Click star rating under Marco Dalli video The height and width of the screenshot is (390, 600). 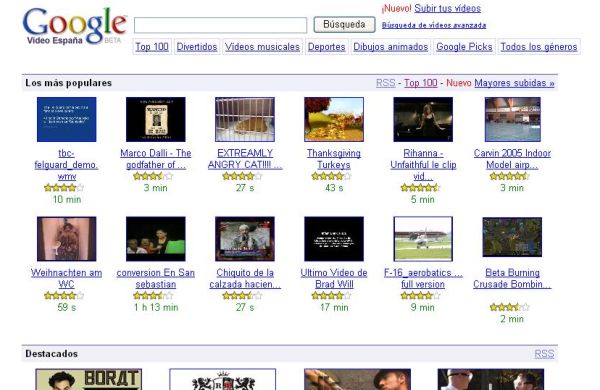(x=153, y=176)
